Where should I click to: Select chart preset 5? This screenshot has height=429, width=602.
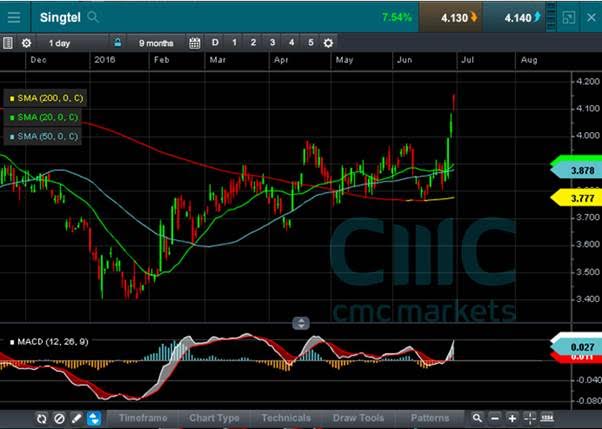pyautogui.click(x=311, y=43)
